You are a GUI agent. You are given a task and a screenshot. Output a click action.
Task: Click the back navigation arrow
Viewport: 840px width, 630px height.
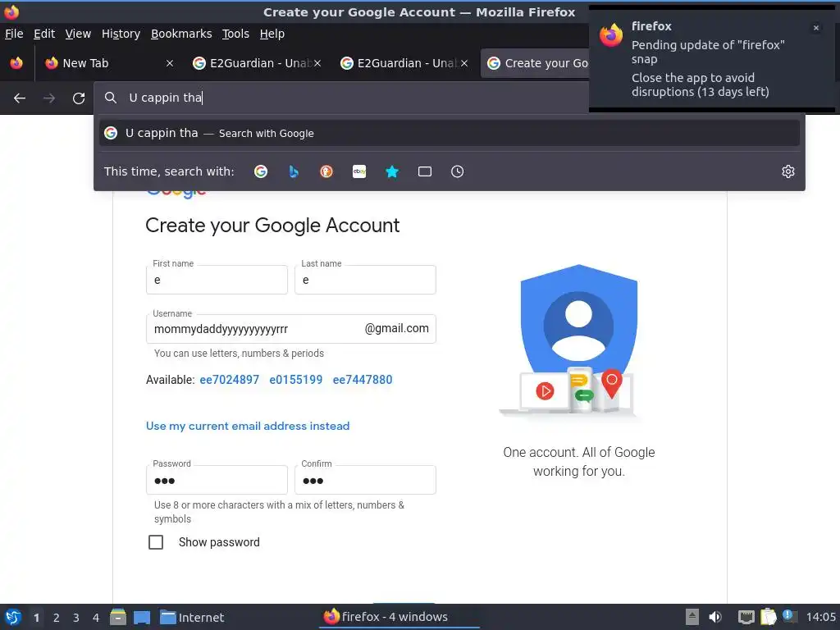20,98
